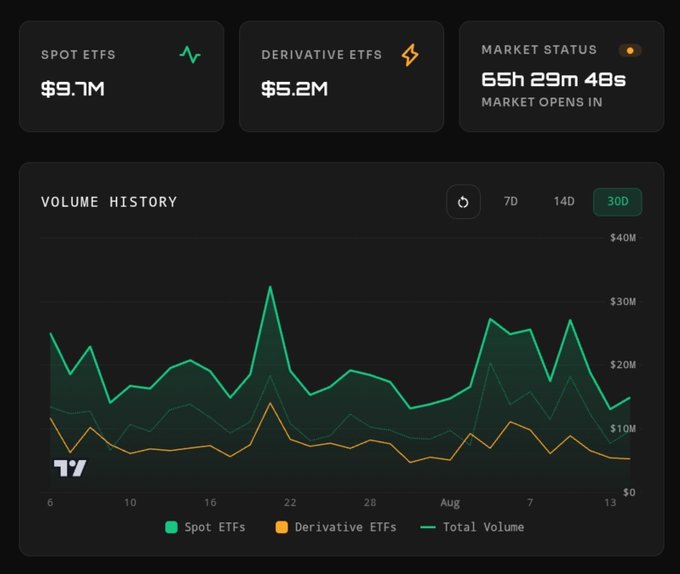Toggle the Total Volume legend line marker
The image size is (680, 574).
pyautogui.click(x=428, y=527)
